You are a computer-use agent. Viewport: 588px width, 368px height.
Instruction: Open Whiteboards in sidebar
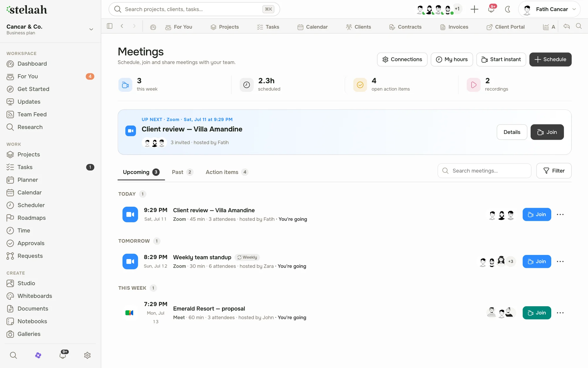click(x=50, y=296)
